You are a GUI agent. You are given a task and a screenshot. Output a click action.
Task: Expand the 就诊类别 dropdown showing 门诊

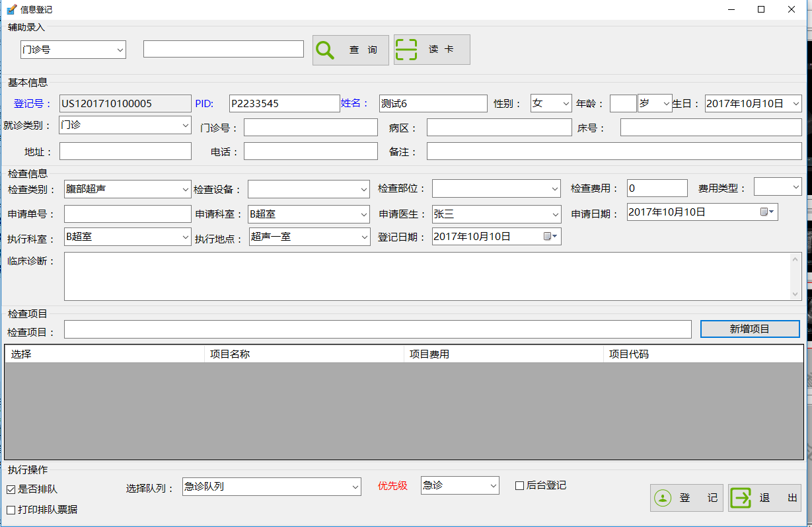tap(186, 125)
